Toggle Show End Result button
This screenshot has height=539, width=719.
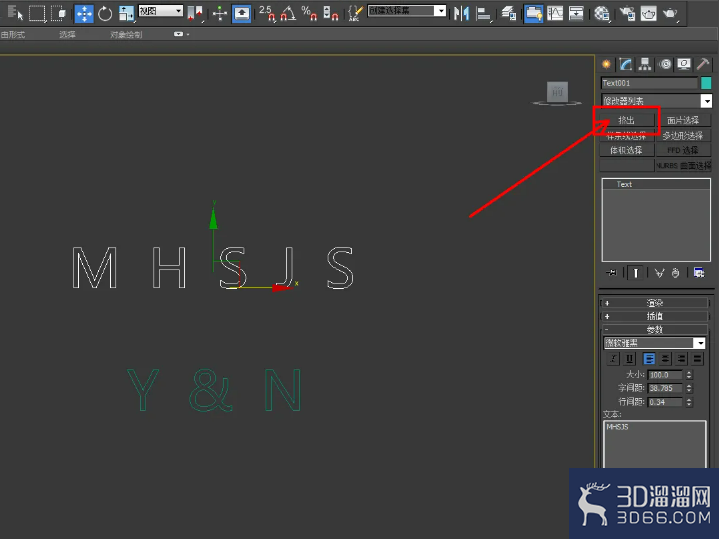tap(636, 273)
